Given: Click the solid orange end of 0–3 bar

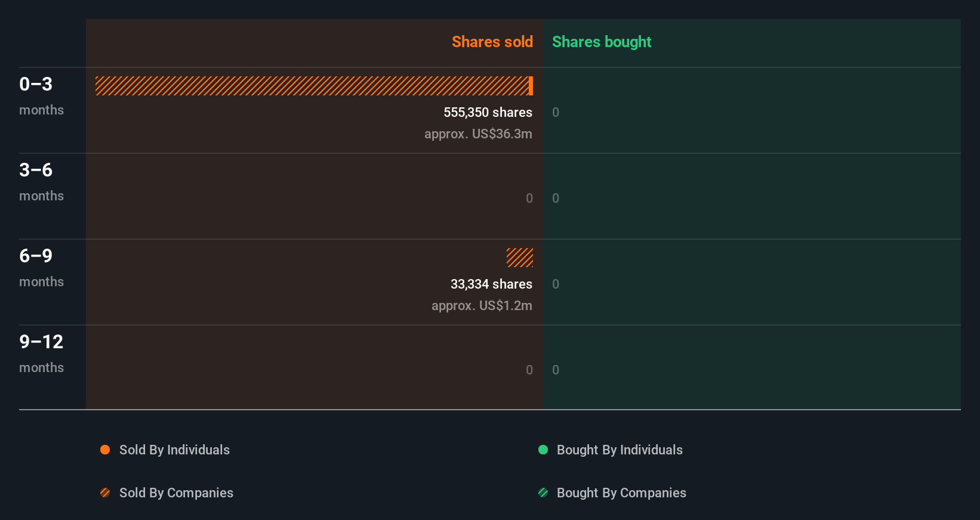Looking at the screenshot, I should (531, 86).
